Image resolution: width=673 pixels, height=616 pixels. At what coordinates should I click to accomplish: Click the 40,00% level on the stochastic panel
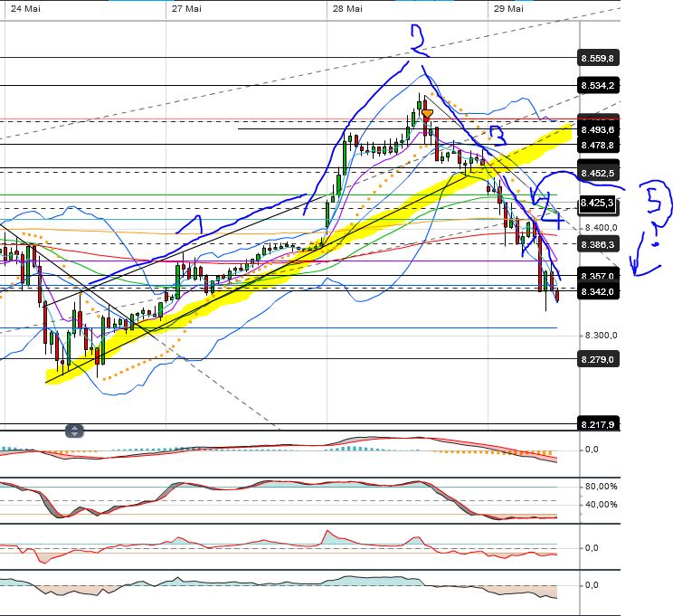(x=601, y=505)
